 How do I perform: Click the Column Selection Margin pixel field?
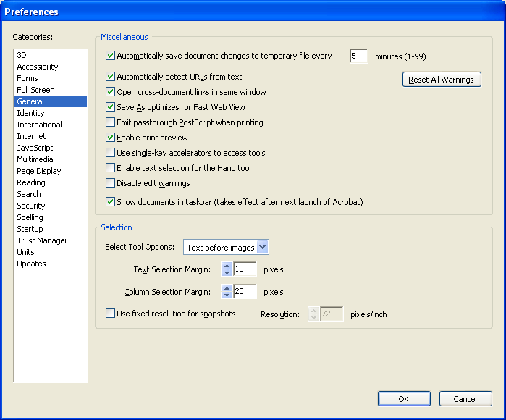(245, 292)
